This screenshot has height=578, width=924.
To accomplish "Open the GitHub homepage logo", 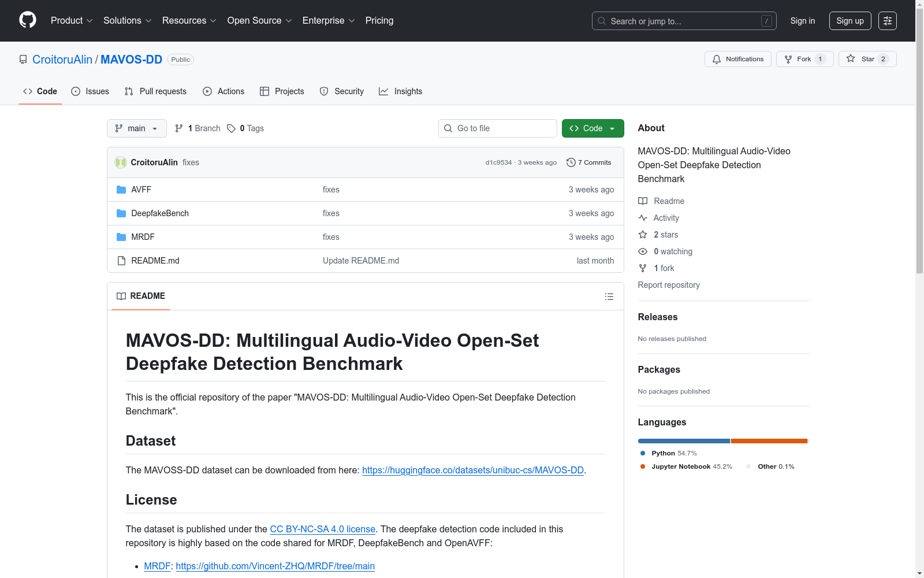I will [x=28, y=20].
